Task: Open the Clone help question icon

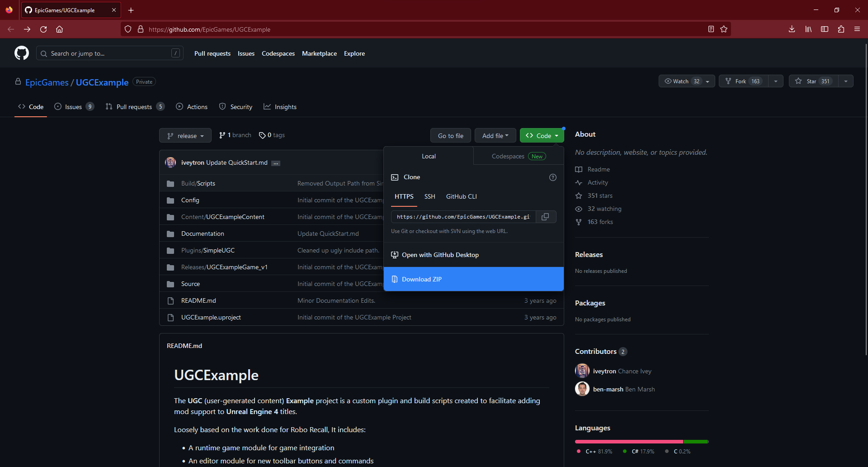Action: (x=552, y=177)
